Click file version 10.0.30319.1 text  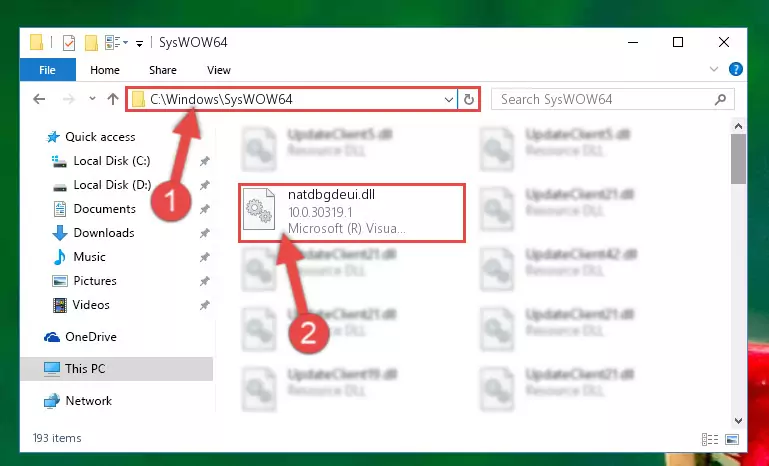pos(320,212)
